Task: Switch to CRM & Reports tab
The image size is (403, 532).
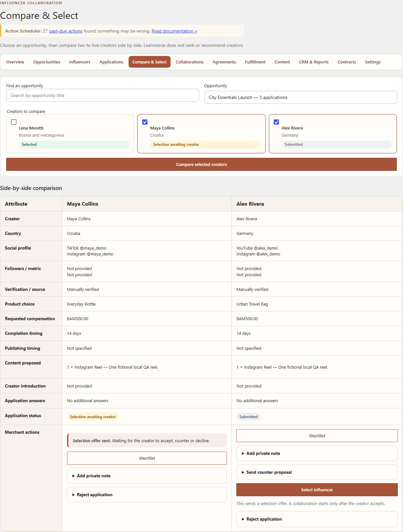Action: click(x=314, y=62)
